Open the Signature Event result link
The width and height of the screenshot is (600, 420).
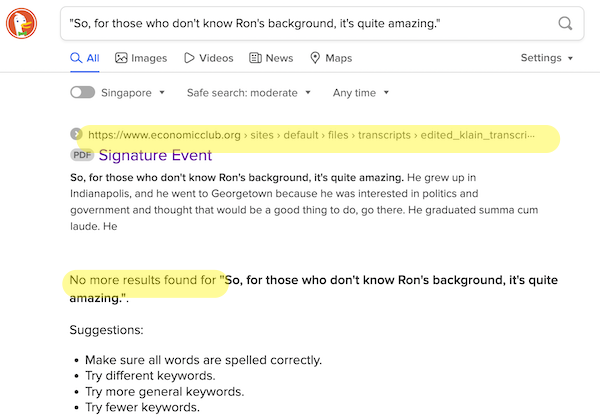pyautogui.click(x=155, y=155)
